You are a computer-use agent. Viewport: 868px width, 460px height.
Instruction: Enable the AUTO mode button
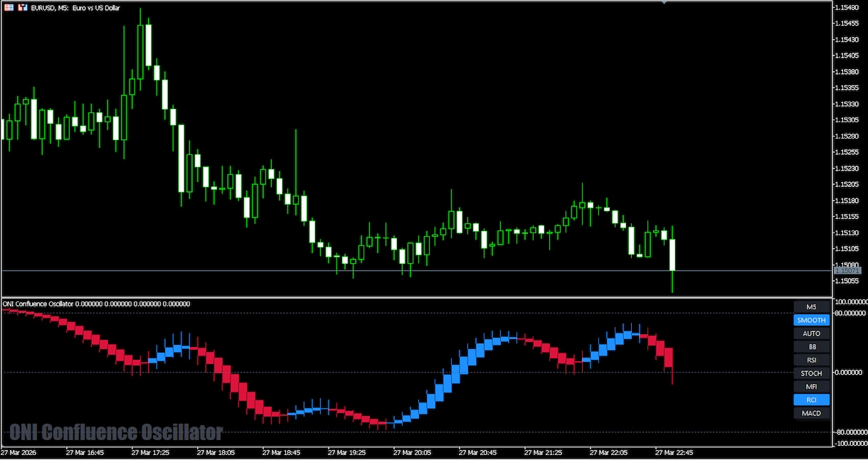coord(812,333)
